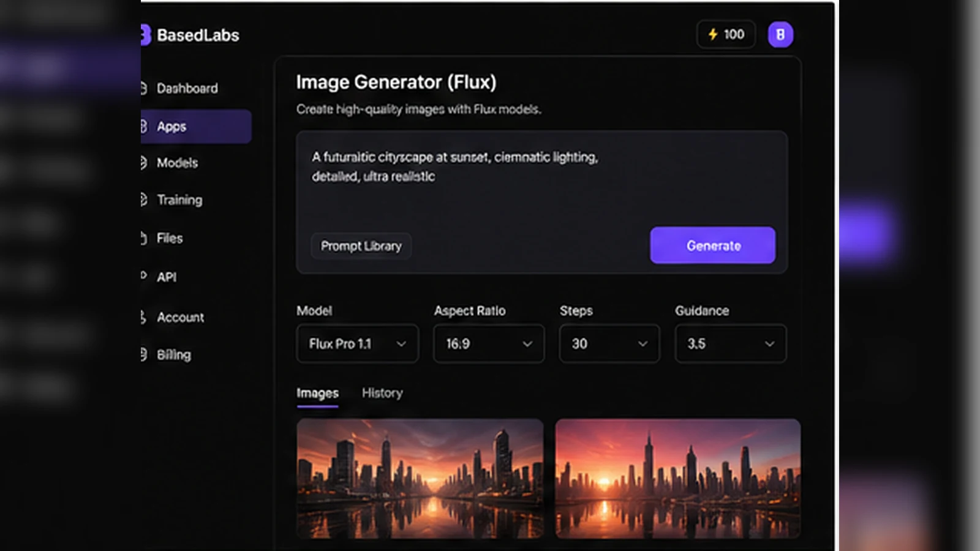Image resolution: width=980 pixels, height=551 pixels.
Task: Expand the Model dropdown showing Flux Pro 1.1
Action: point(358,343)
